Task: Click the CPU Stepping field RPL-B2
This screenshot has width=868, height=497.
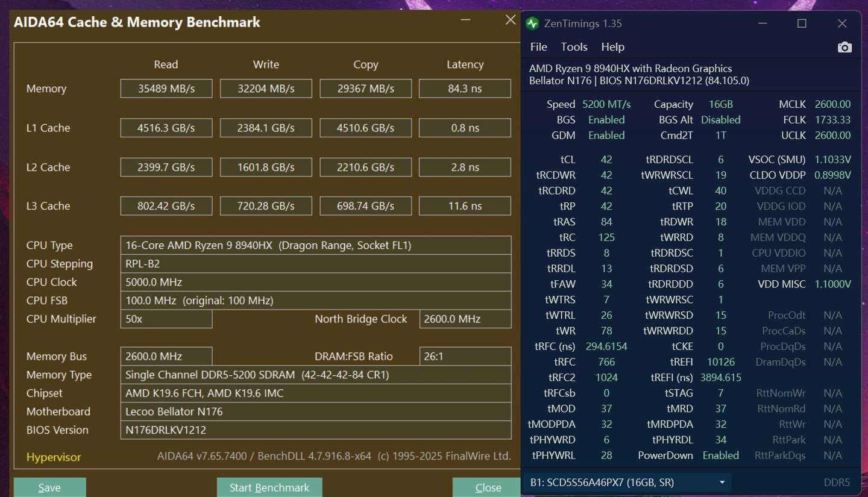Action: tap(316, 264)
